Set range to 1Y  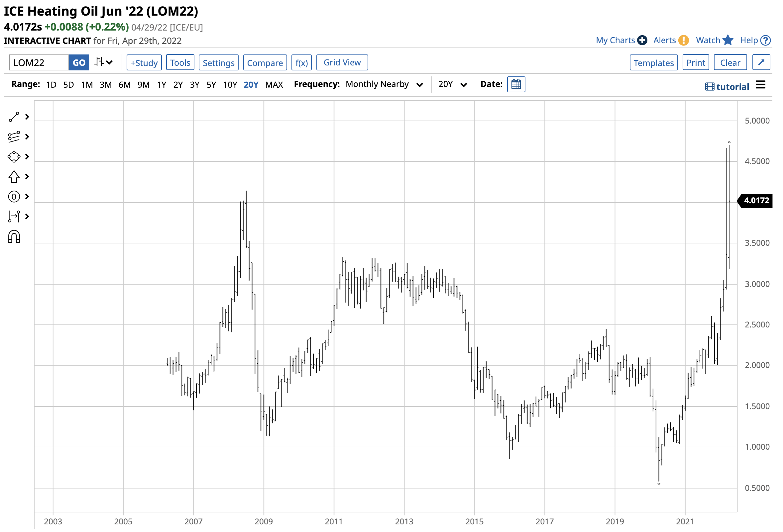(x=162, y=84)
